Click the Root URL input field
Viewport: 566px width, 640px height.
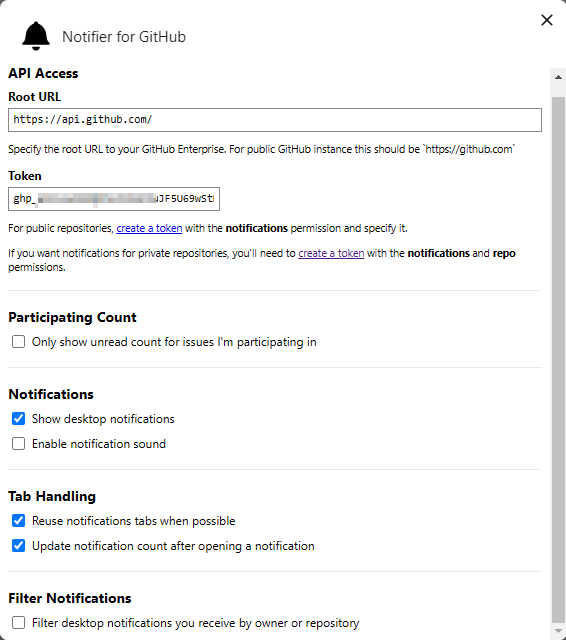point(275,120)
